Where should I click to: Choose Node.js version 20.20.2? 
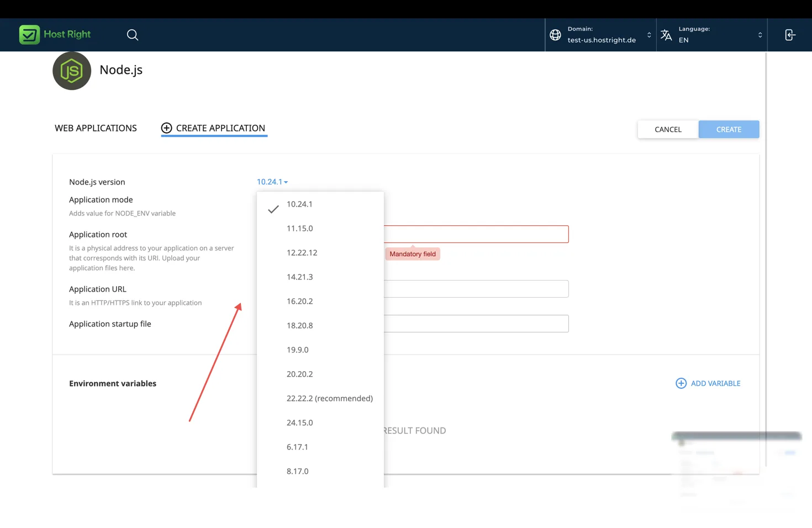pos(320,374)
